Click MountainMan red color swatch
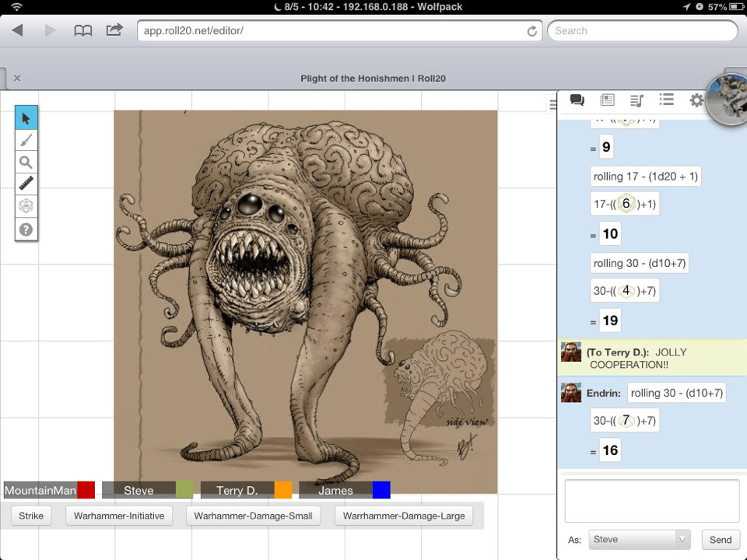 (86, 490)
